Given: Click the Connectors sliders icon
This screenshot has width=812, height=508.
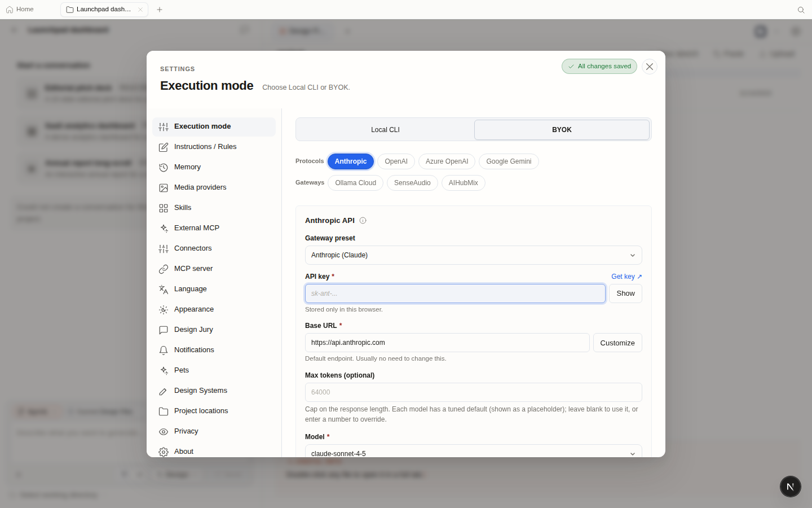Looking at the screenshot, I should (164, 249).
